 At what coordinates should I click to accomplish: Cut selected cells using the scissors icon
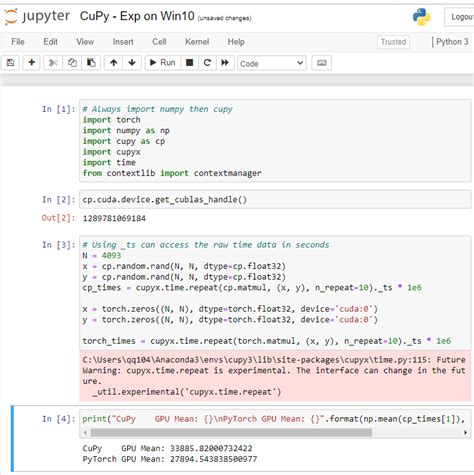coord(53,63)
